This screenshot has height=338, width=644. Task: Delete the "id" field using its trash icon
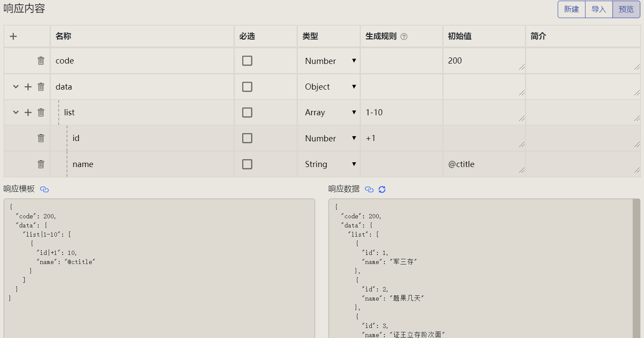pos(41,138)
